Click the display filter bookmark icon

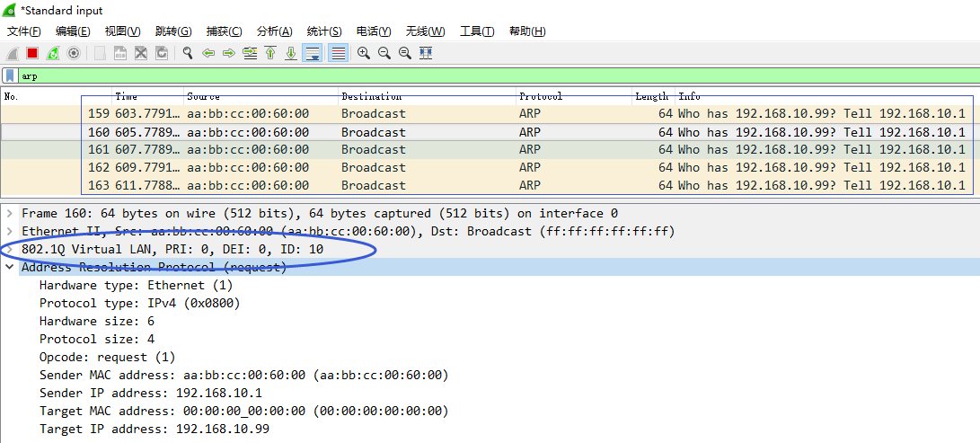tap(9, 76)
